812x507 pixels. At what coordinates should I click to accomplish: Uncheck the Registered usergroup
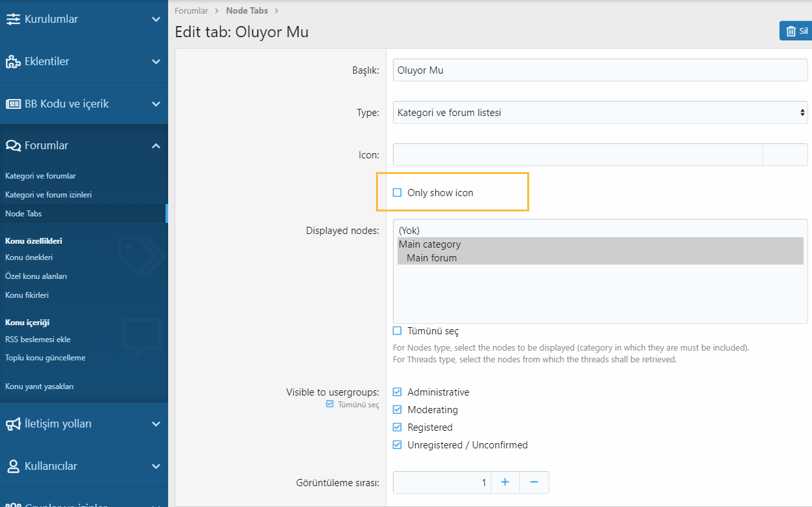point(398,427)
